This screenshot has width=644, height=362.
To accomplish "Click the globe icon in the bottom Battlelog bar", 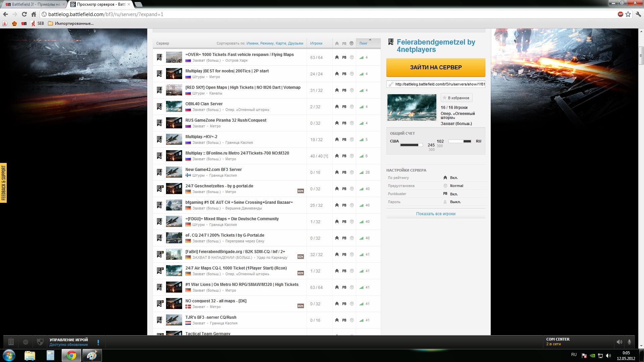I will [x=25, y=342].
